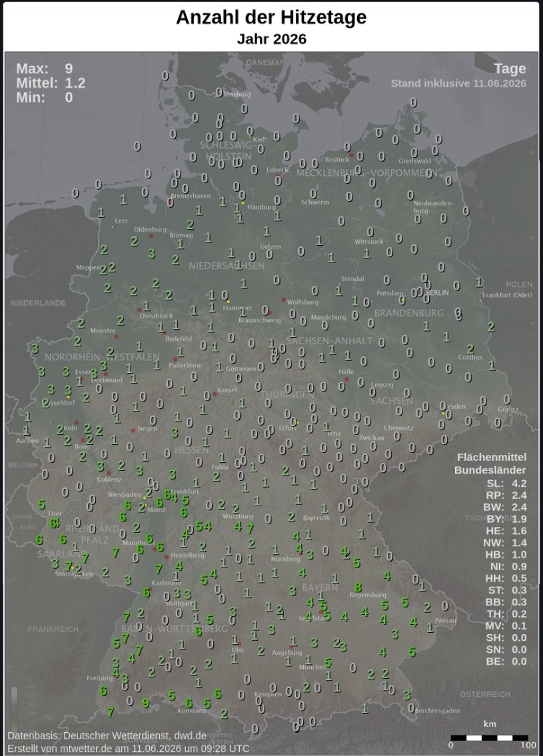Click the 'Kassel' city label

pyautogui.click(x=227, y=390)
